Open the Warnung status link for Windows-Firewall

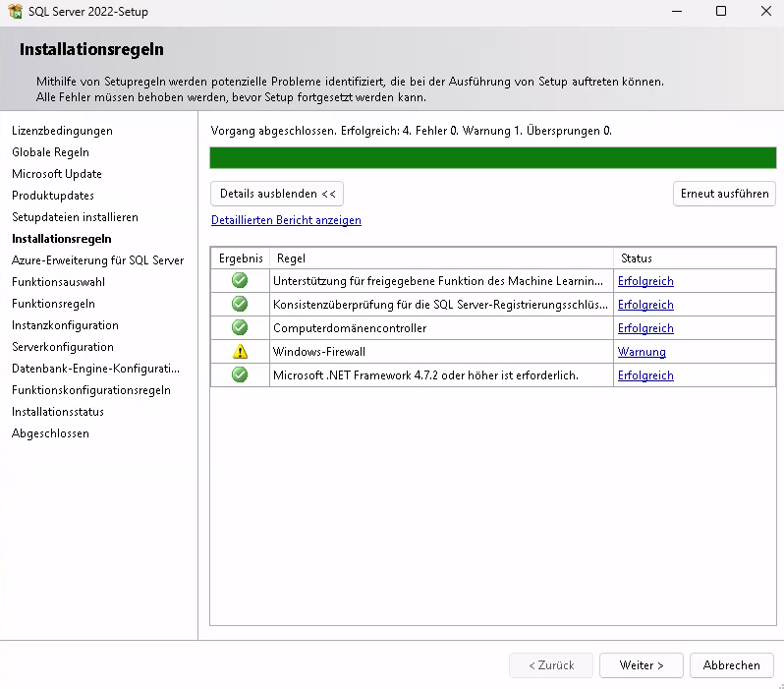(642, 352)
